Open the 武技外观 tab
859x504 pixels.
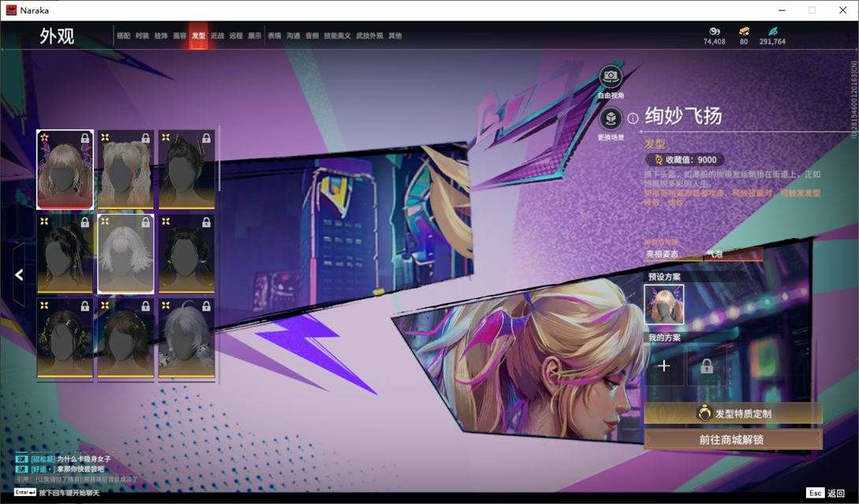click(x=370, y=35)
